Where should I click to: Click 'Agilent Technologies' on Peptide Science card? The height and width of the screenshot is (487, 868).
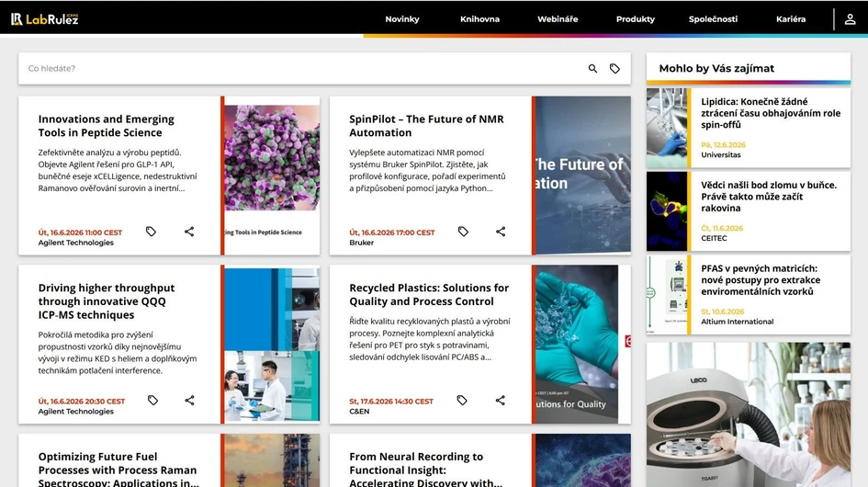[x=76, y=243]
